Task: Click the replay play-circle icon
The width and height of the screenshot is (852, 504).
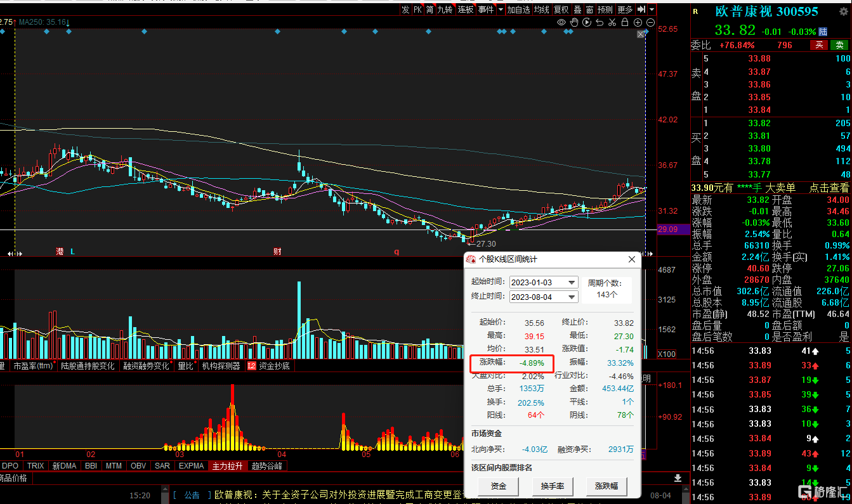Action: click(x=587, y=22)
